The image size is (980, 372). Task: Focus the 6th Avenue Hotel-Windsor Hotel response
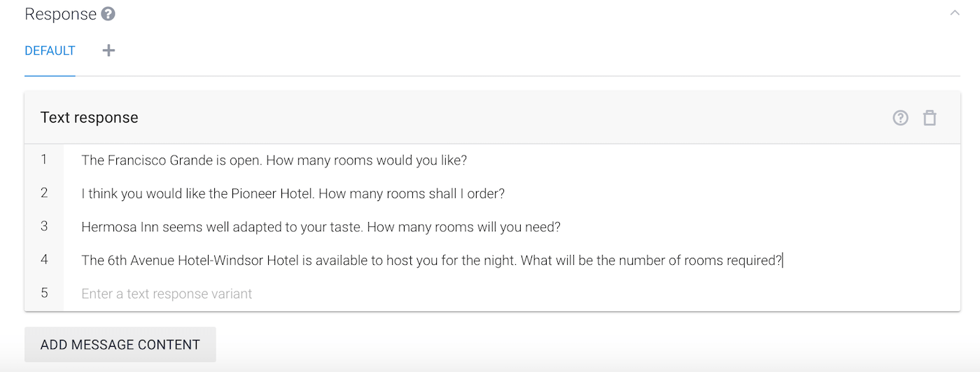pos(431,261)
